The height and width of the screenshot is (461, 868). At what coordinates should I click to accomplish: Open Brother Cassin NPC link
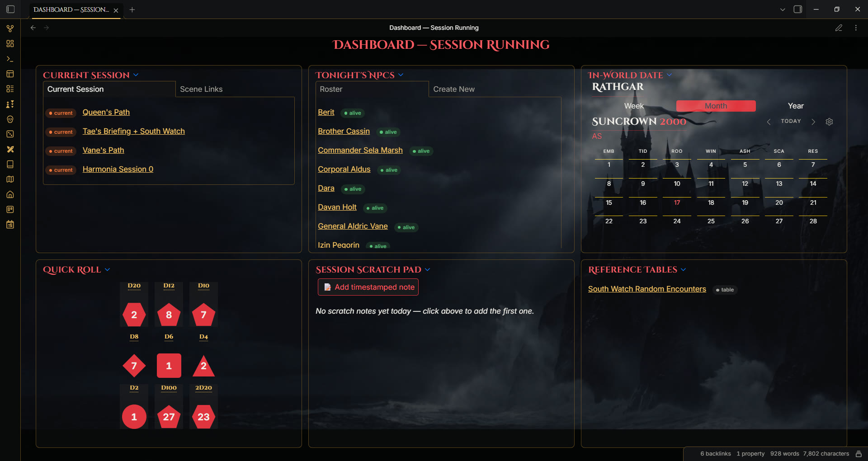(344, 131)
